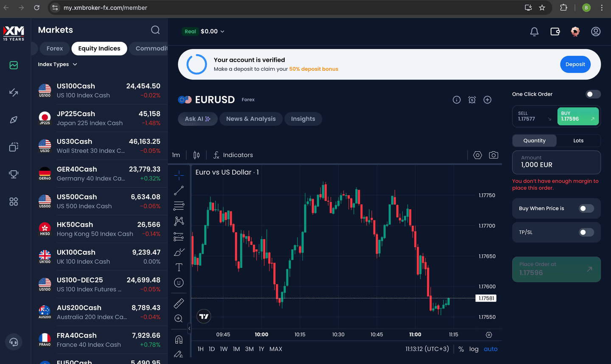611x364 pixels.
Task: Switch to the Forex tab
Action: (x=54, y=48)
